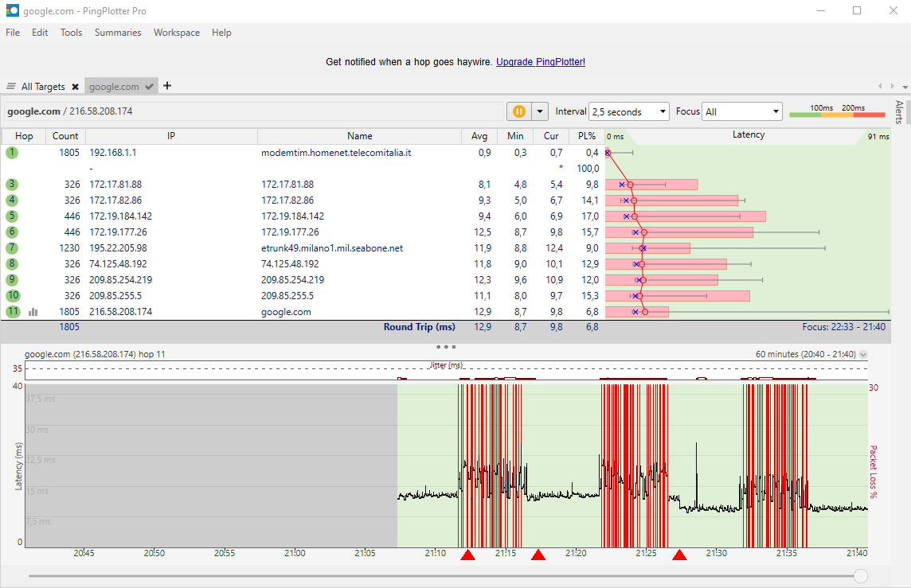This screenshot has width=911, height=588.
Task: Select IP cell 195.22.205.98
Action: [118, 248]
